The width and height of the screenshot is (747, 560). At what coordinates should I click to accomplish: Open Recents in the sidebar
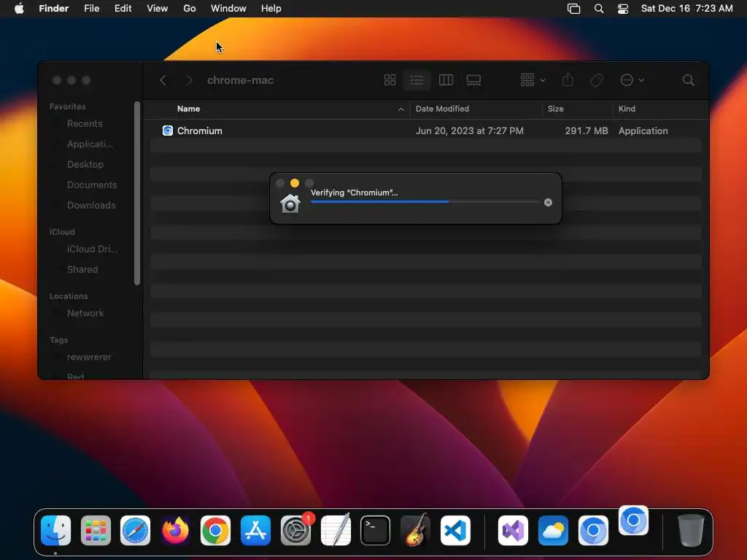tap(85, 124)
